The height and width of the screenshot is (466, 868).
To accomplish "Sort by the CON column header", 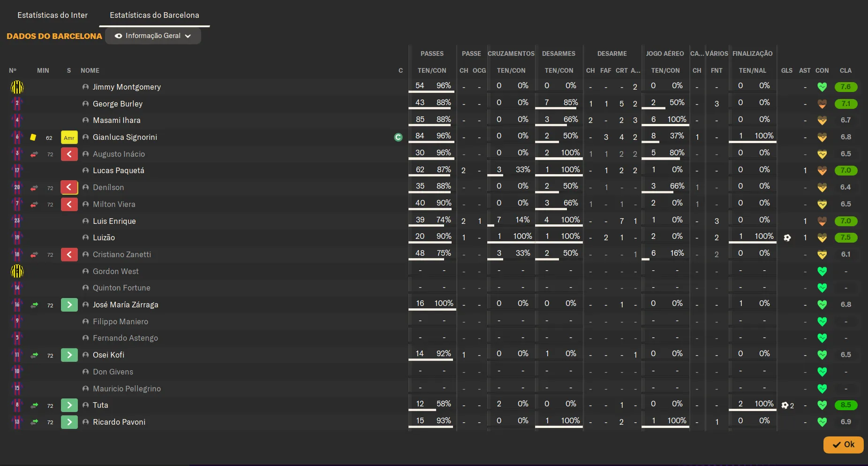I will [822, 70].
